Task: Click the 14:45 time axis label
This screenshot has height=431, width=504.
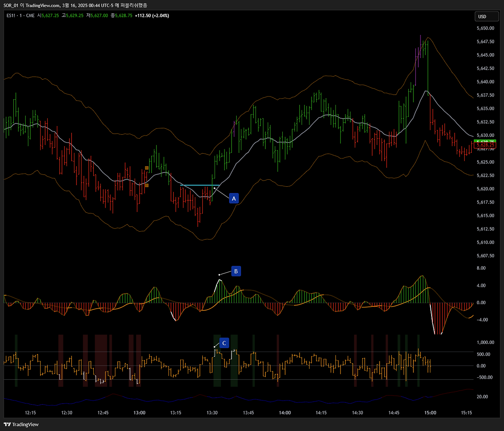Action: click(x=394, y=413)
